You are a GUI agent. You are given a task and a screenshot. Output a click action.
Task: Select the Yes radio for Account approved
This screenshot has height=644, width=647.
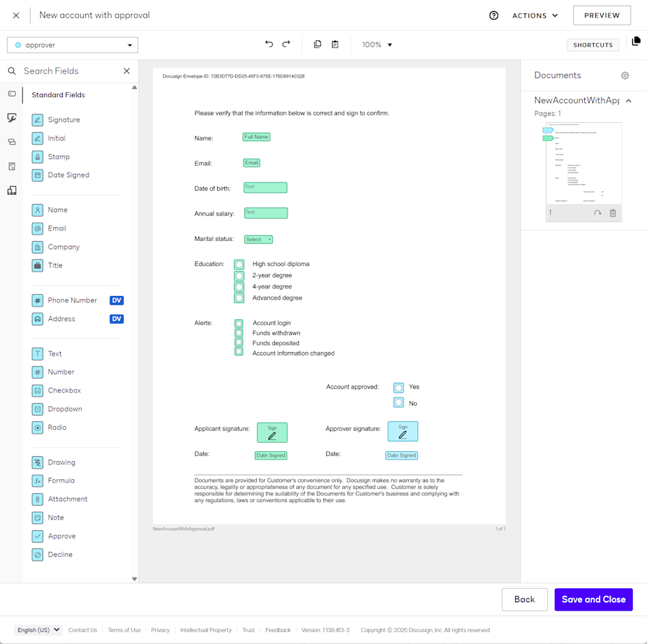399,386
